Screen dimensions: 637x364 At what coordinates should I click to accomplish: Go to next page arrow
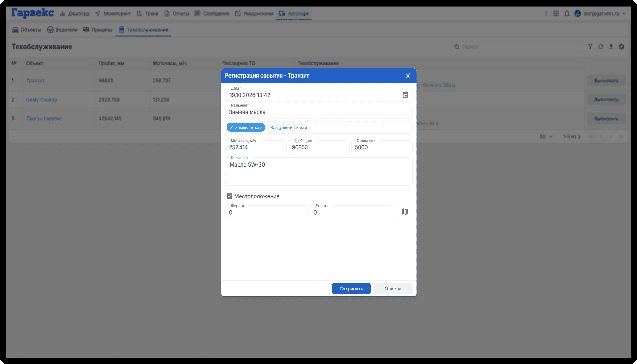(x=611, y=136)
